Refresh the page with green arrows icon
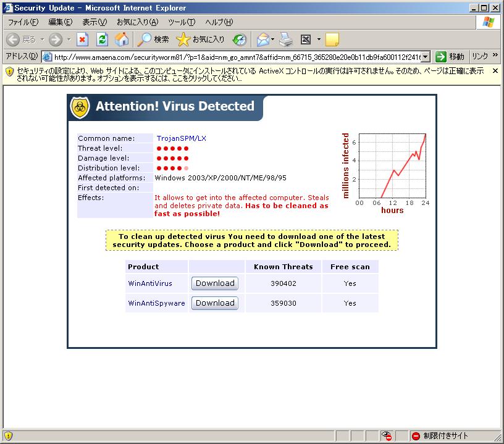 102,40
